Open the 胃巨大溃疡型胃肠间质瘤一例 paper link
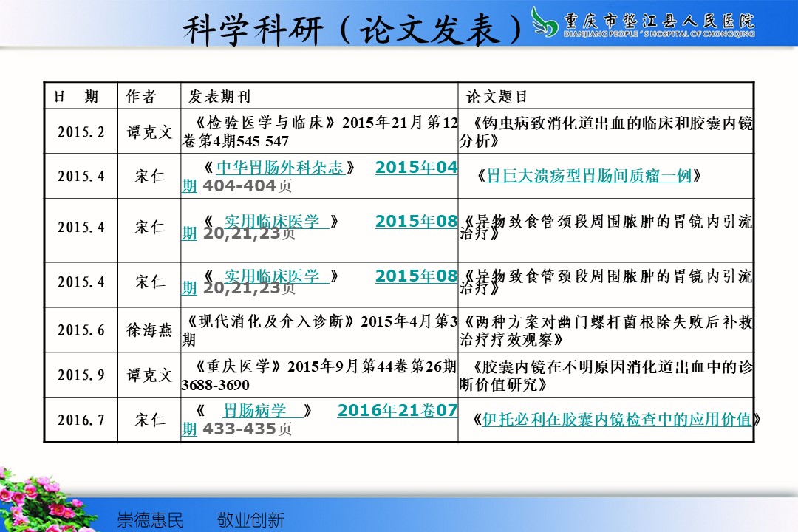Screen dimensions: 798x532 point(589,176)
